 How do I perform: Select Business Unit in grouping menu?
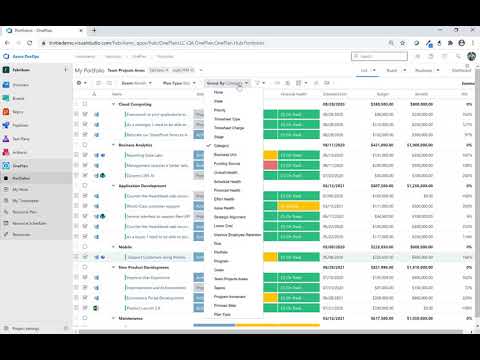tap(225, 155)
